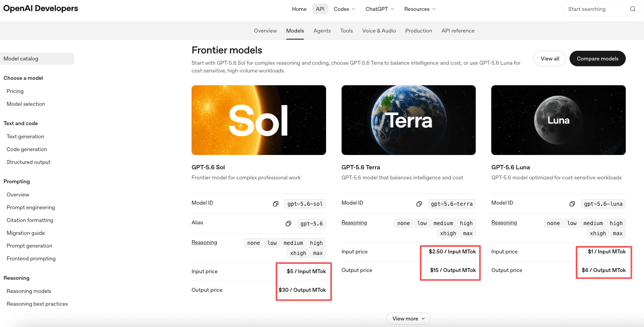Click the OpenAI Developers logo
The image size is (644, 327).
41,9
